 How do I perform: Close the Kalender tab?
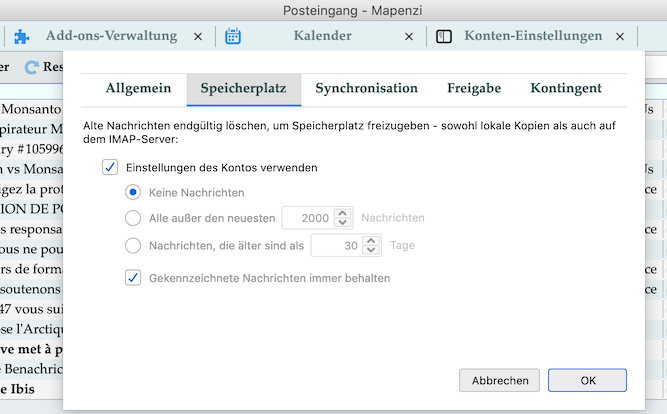click(x=409, y=37)
